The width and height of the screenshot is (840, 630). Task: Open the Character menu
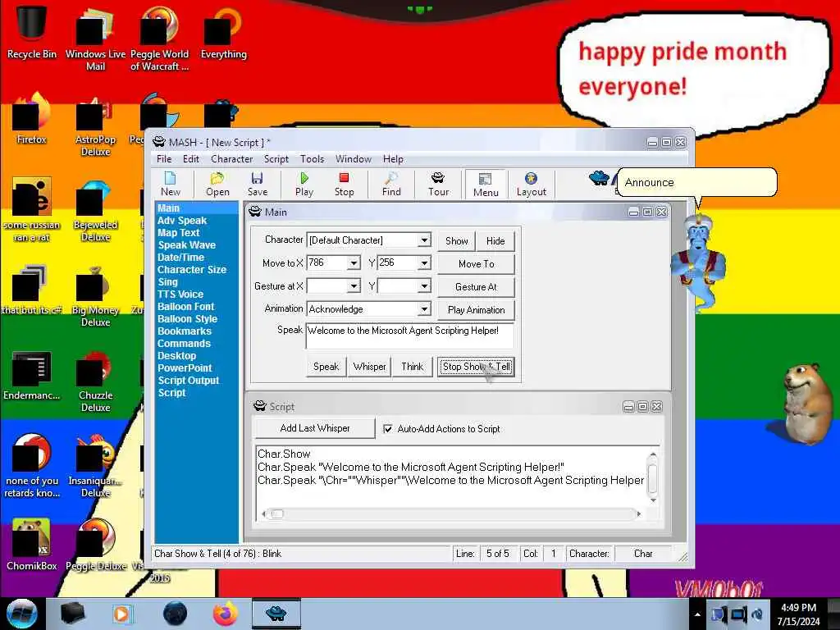pyautogui.click(x=231, y=159)
